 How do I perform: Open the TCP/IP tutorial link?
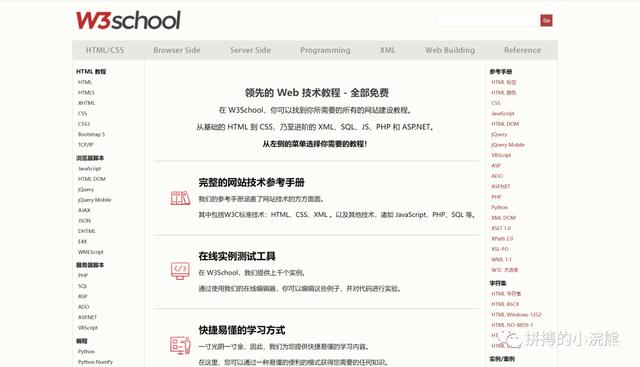click(86, 145)
